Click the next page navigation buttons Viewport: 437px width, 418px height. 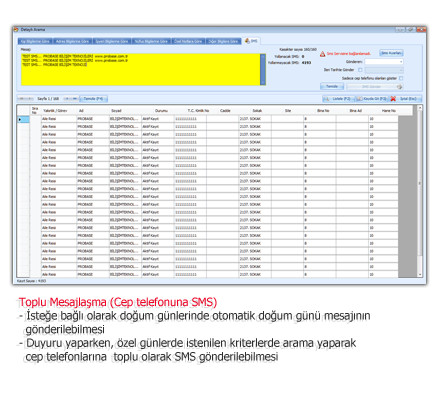pyautogui.click(x=71, y=99)
